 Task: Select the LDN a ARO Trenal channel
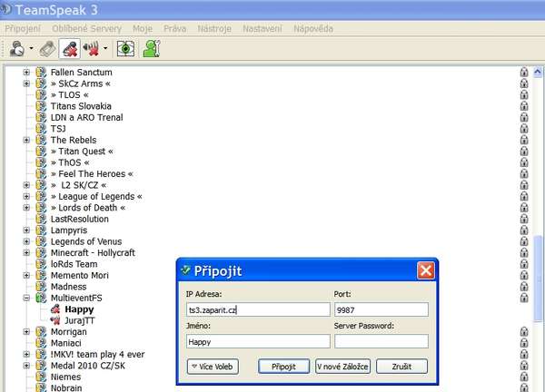coord(87,117)
